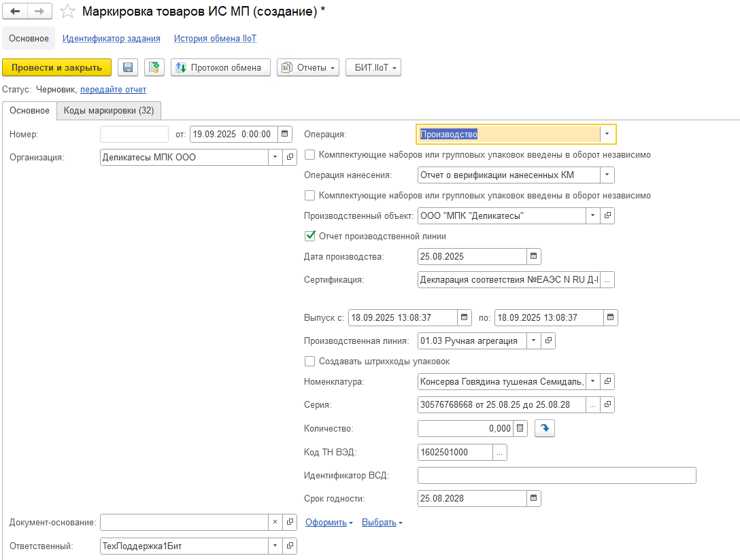The height and width of the screenshot is (560, 740).
Task: Open calculator icon in Количество field
Action: click(520, 428)
